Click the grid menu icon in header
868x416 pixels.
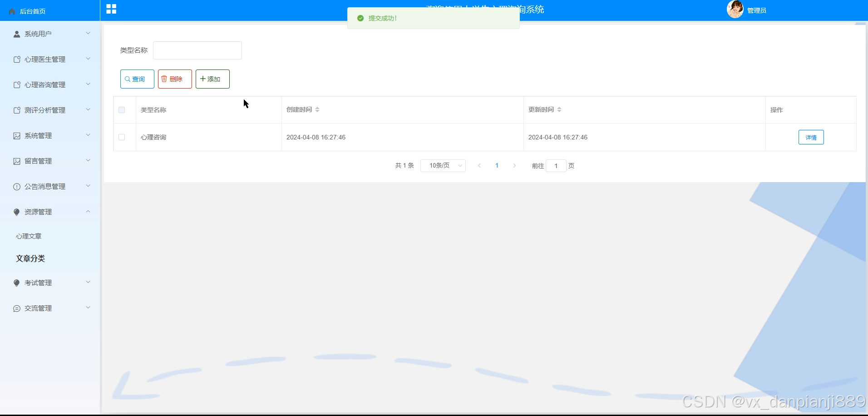coord(111,9)
